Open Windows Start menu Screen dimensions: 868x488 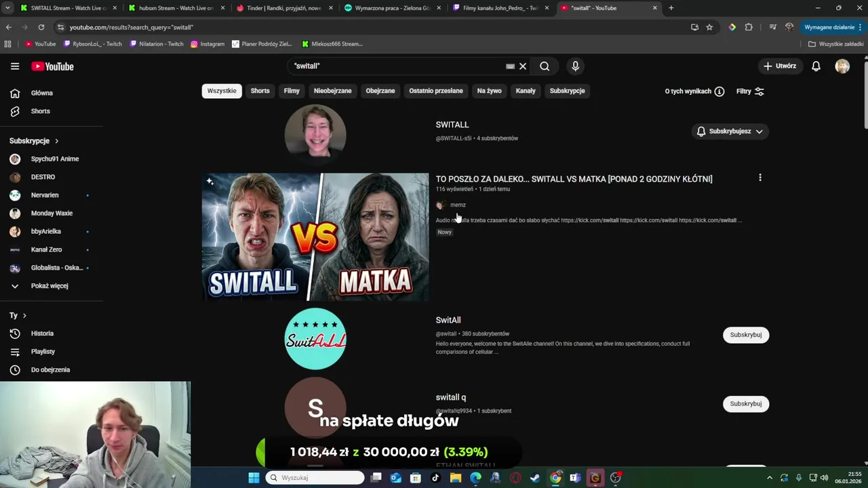(254, 478)
